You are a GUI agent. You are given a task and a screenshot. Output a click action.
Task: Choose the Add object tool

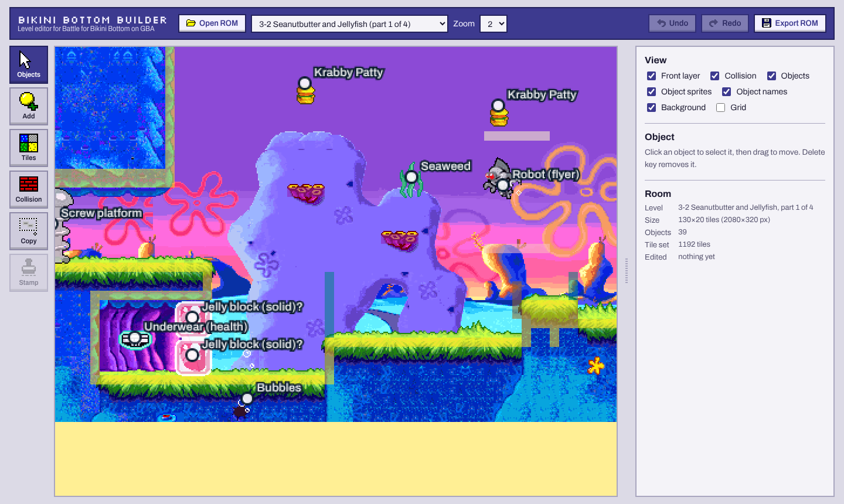coord(29,106)
